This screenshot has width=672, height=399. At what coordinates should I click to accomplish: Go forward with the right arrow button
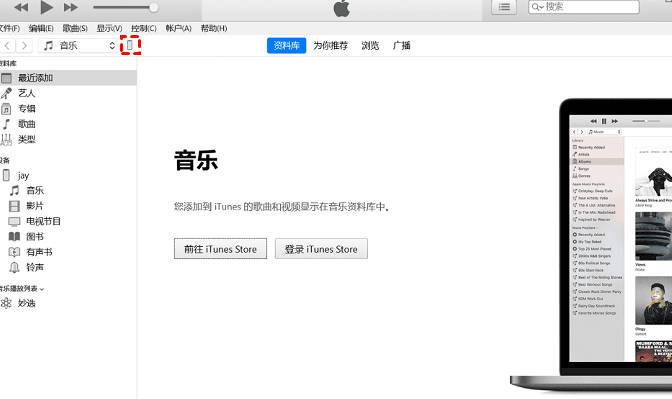[24, 45]
